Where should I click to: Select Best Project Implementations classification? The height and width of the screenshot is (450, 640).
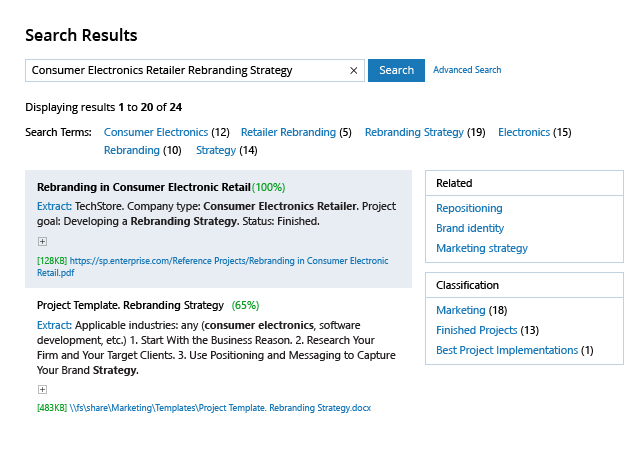[507, 350]
